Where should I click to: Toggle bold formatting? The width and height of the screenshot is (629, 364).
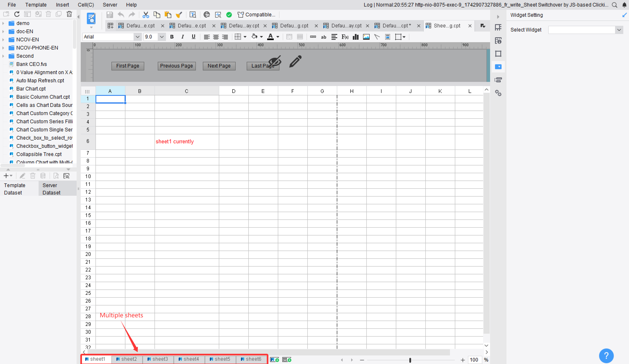pyautogui.click(x=172, y=37)
